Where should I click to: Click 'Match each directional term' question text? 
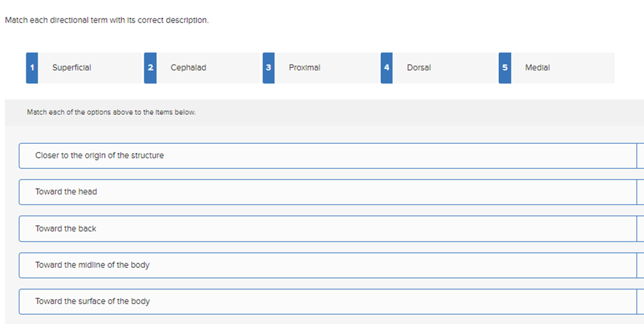click(107, 20)
